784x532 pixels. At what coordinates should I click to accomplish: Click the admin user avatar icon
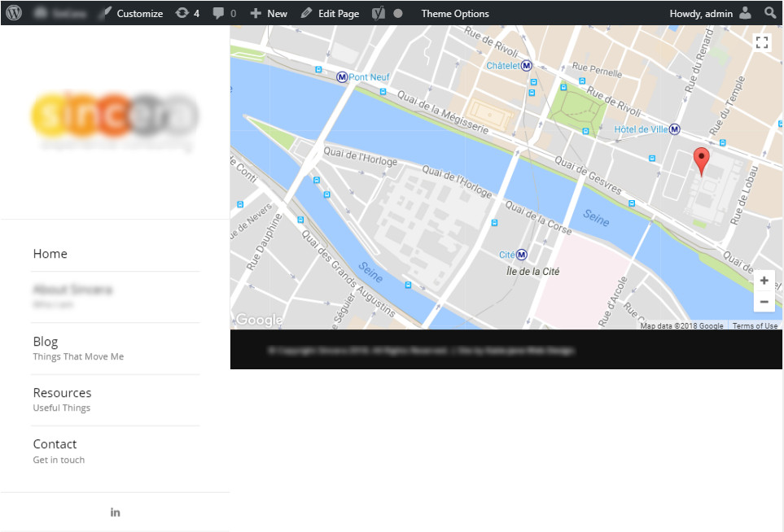(745, 13)
